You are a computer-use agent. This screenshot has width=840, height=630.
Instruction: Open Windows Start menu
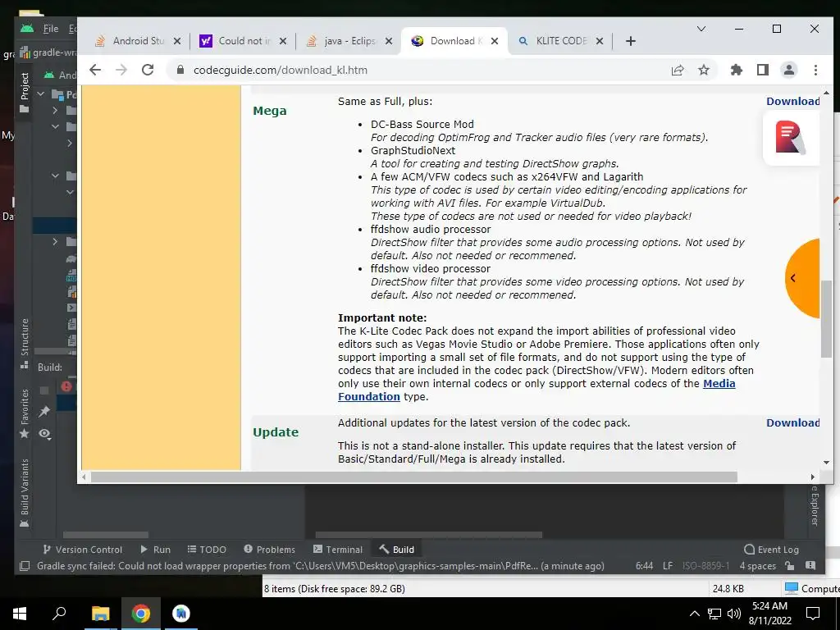pyautogui.click(x=20, y=614)
